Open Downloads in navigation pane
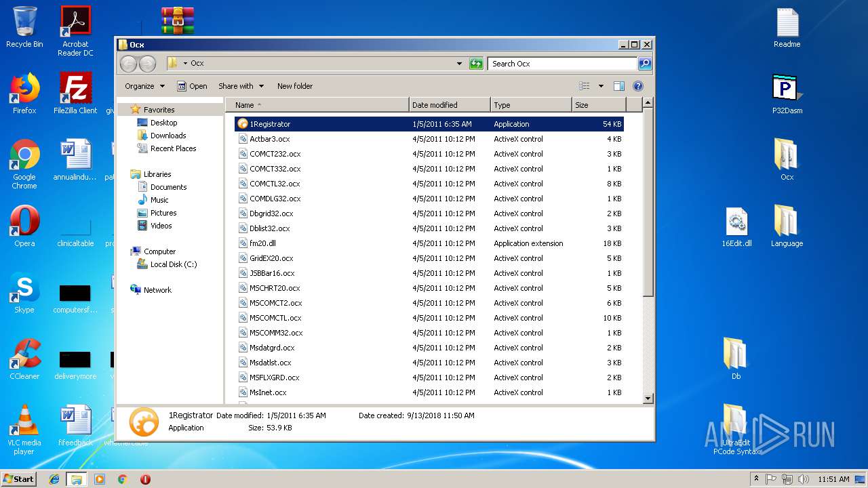 point(168,136)
